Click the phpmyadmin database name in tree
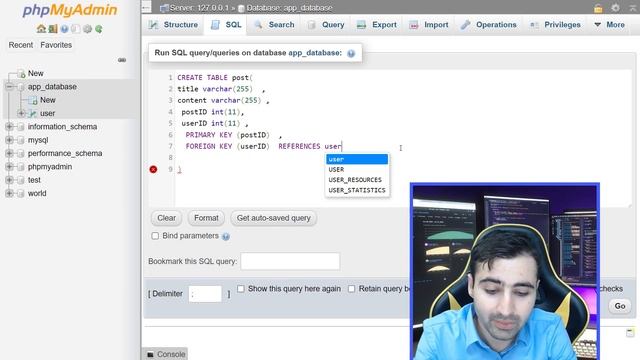Viewport: 640px width, 360px height. [50, 167]
